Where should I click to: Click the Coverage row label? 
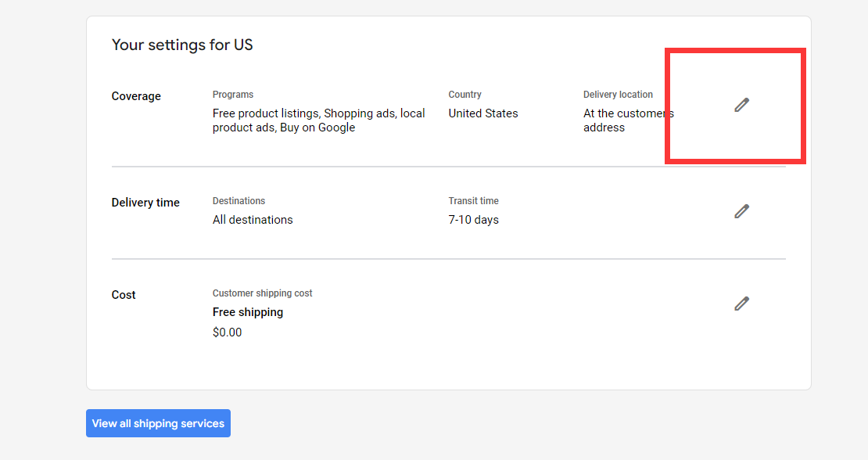pos(136,95)
